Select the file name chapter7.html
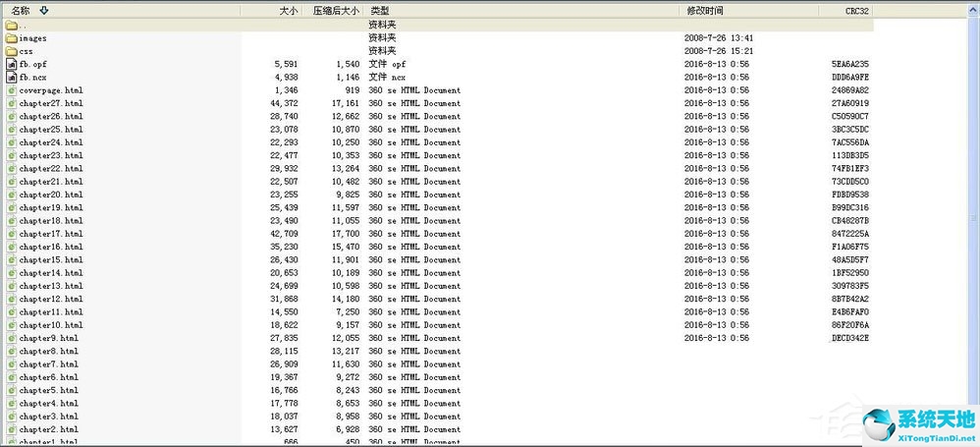 coord(48,364)
